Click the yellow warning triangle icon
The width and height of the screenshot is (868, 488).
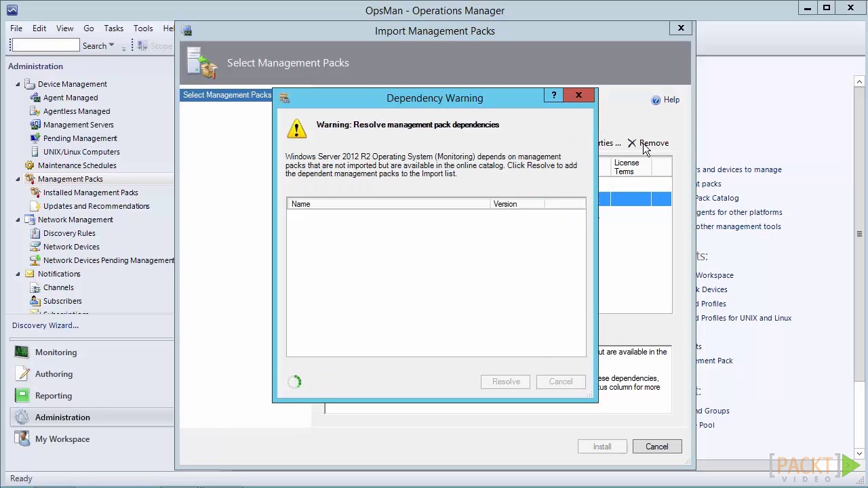296,129
